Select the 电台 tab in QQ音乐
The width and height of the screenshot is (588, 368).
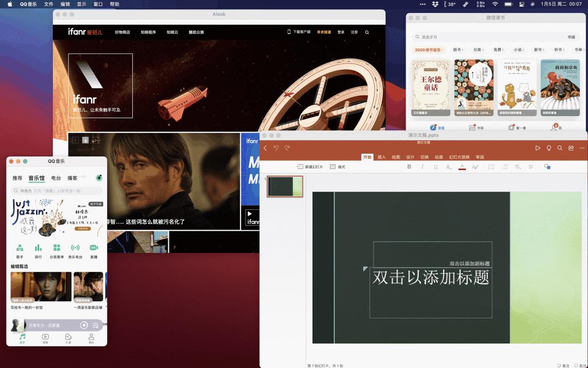tap(56, 178)
